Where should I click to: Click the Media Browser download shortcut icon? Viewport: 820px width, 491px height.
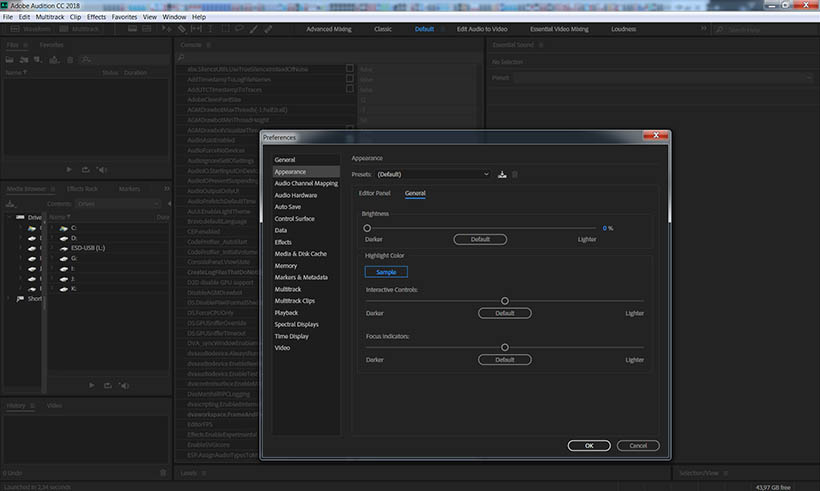(x=10, y=203)
